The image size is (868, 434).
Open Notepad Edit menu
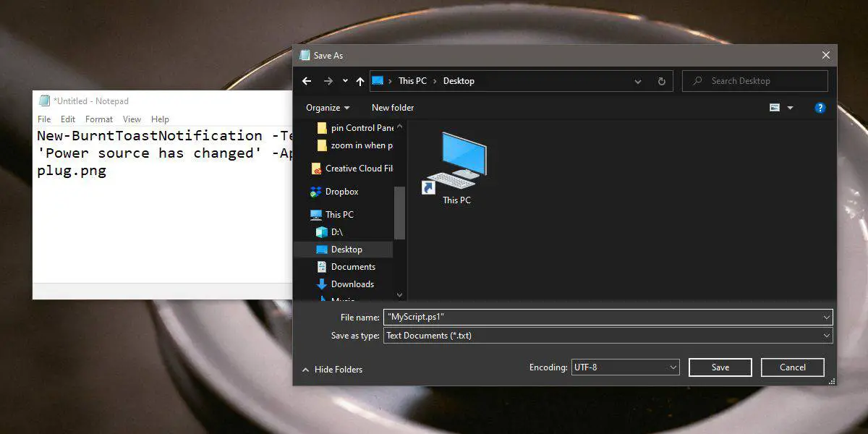click(x=68, y=119)
